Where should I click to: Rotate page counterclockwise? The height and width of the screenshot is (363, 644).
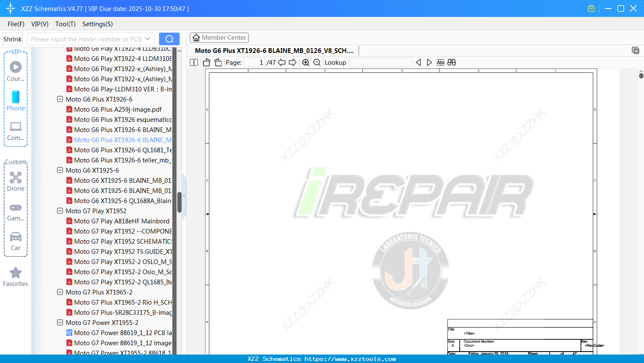(x=207, y=63)
